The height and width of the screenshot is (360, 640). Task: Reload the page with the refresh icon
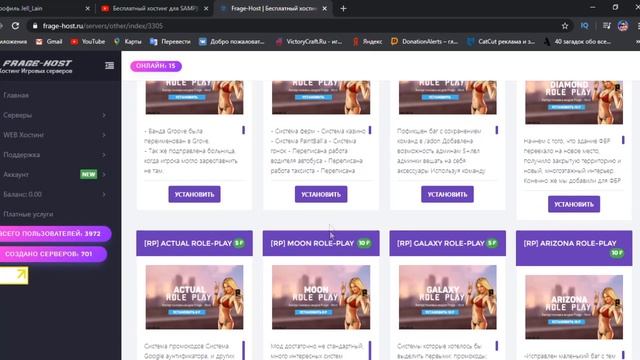pyautogui.click(x=16, y=26)
